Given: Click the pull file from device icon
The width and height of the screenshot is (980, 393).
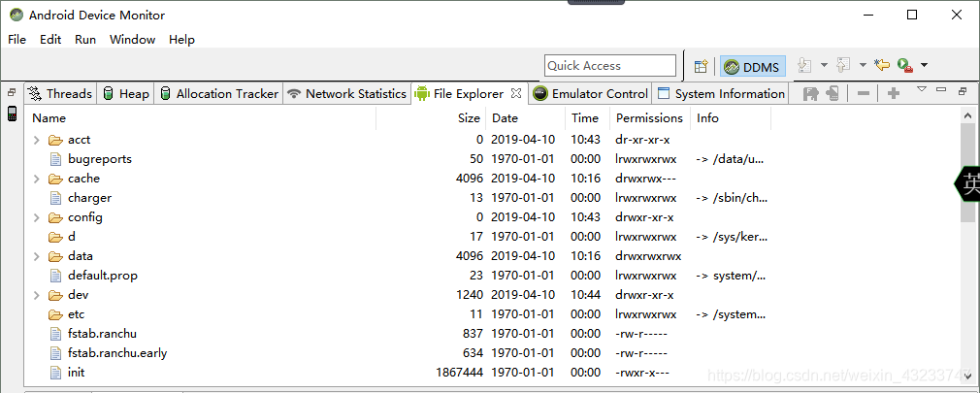Looking at the screenshot, I should (x=810, y=94).
